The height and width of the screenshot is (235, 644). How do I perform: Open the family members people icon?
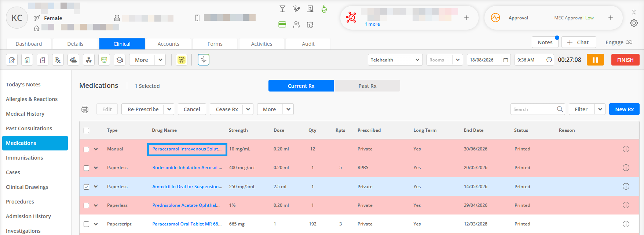[296, 25]
